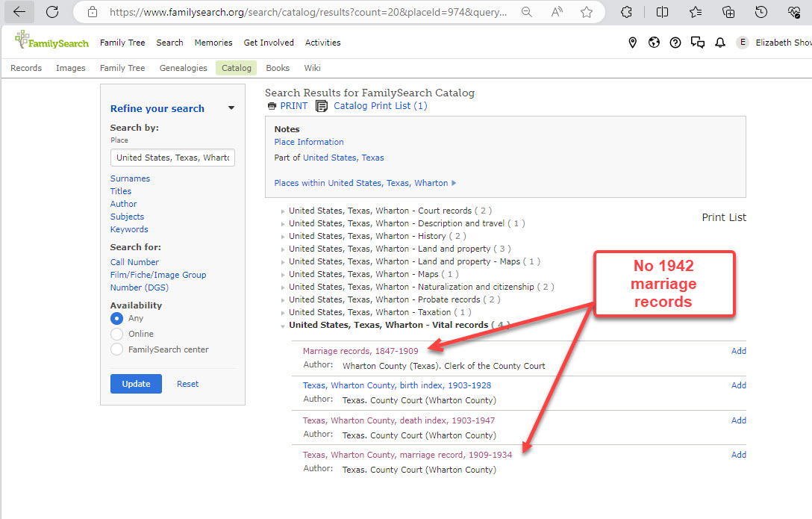Open the Activities top menu
The height and width of the screenshot is (519, 812).
click(322, 43)
